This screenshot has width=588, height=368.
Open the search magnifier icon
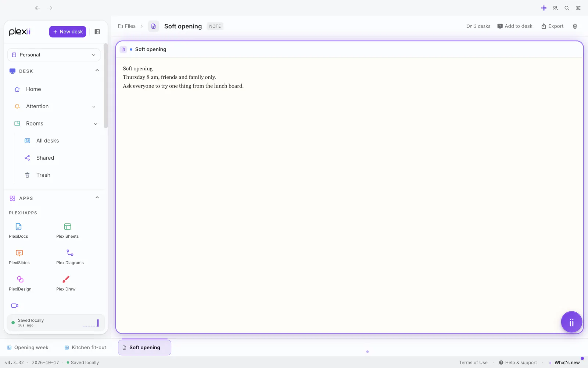click(x=567, y=8)
